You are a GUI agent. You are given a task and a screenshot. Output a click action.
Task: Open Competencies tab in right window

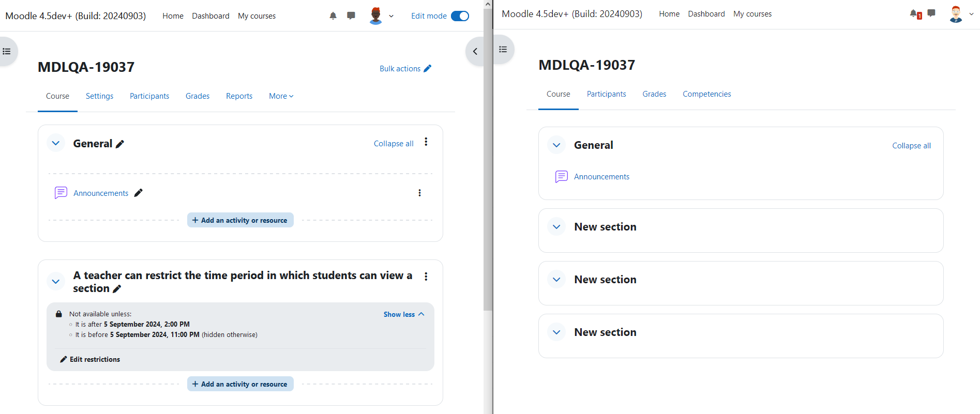click(706, 94)
